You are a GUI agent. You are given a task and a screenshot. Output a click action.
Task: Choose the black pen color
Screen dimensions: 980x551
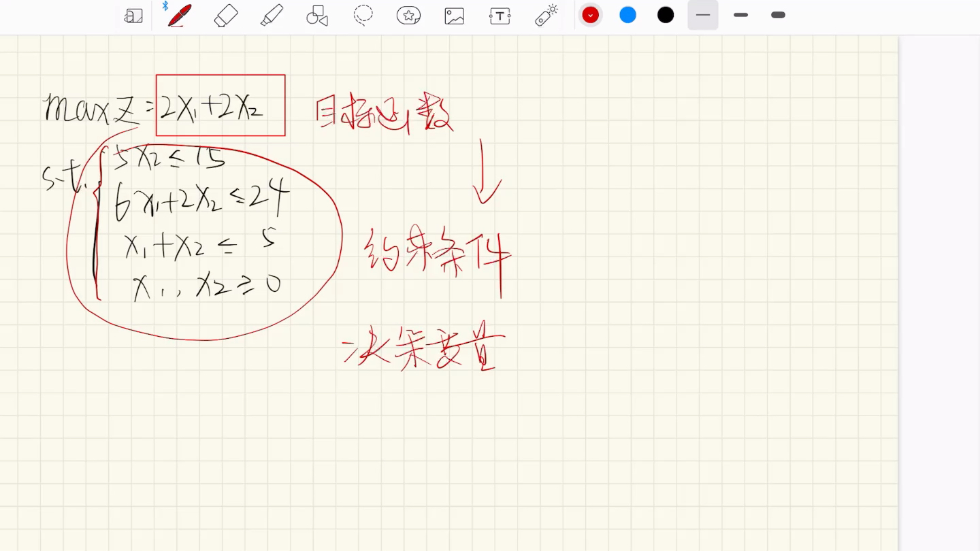pyautogui.click(x=666, y=15)
